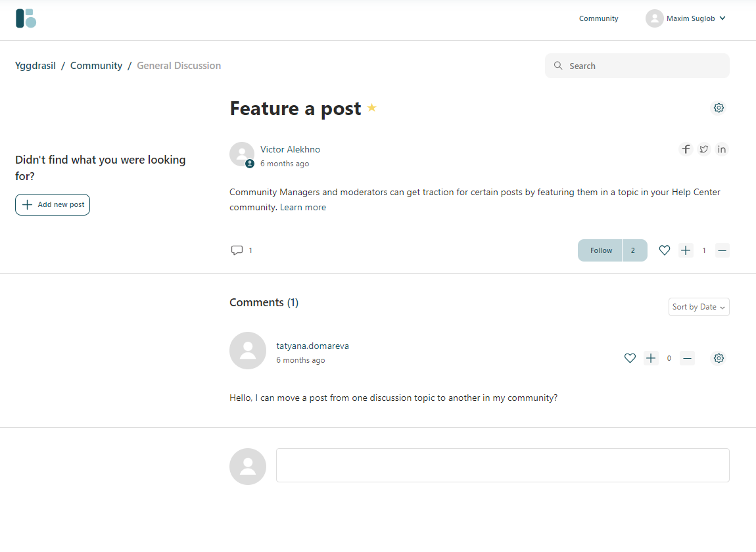
Task: Upvote the post with plus icon
Action: click(x=686, y=250)
